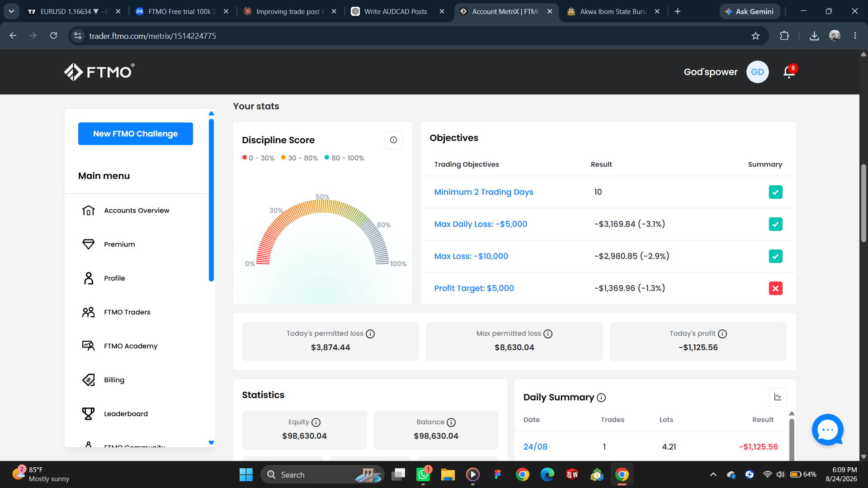Click Profit Target failed X mark
The width and height of the screenshot is (868, 488).
pos(775,288)
